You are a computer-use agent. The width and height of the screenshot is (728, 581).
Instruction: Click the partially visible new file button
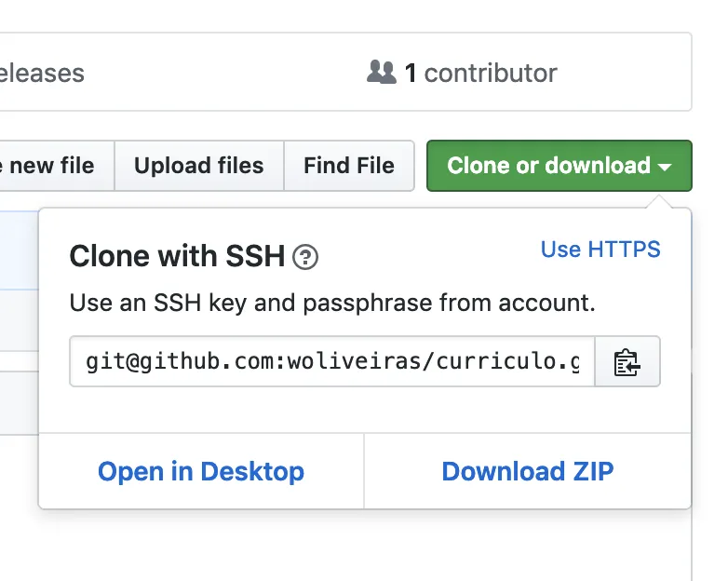click(51, 166)
